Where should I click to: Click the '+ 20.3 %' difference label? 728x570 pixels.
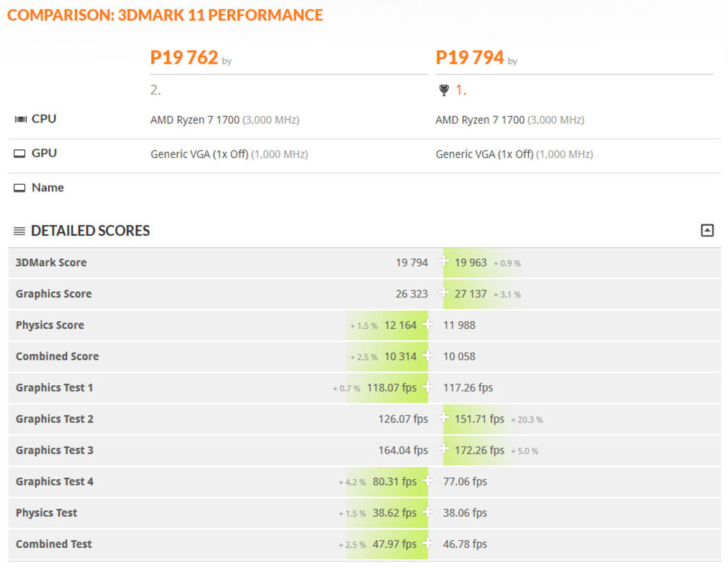click(526, 419)
